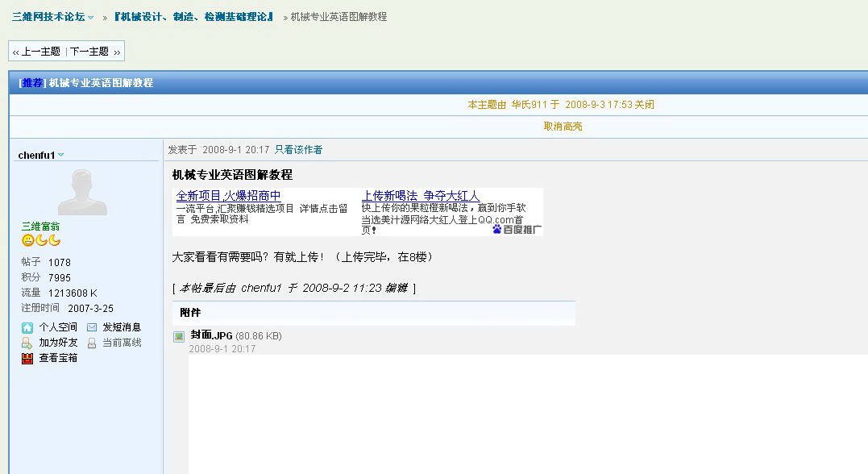Open the 全新项目,火爆招商中 advertisement link
Image resolution: width=868 pixels, height=474 pixels.
pos(230,195)
